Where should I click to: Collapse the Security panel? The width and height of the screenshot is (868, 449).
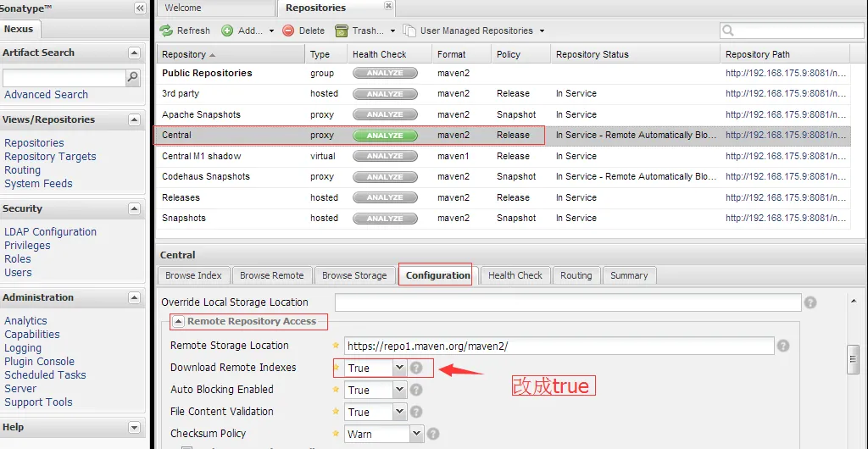(x=134, y=209)
